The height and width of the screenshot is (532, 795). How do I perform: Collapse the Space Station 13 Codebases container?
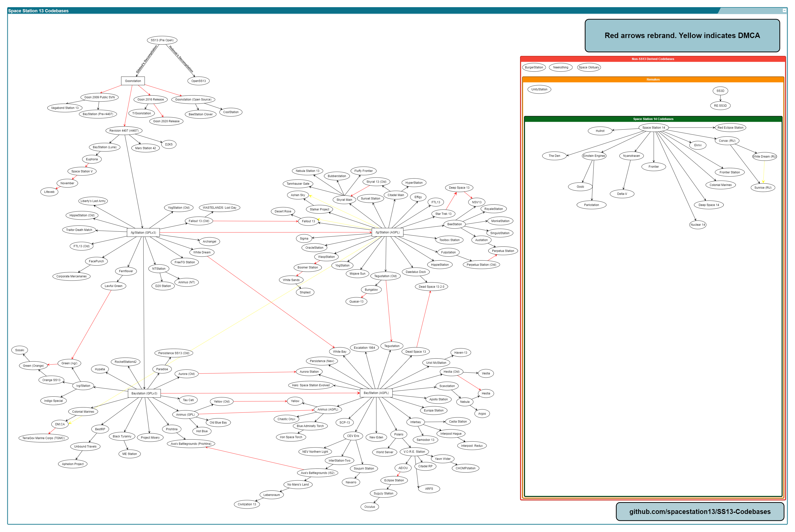point(784,11)
